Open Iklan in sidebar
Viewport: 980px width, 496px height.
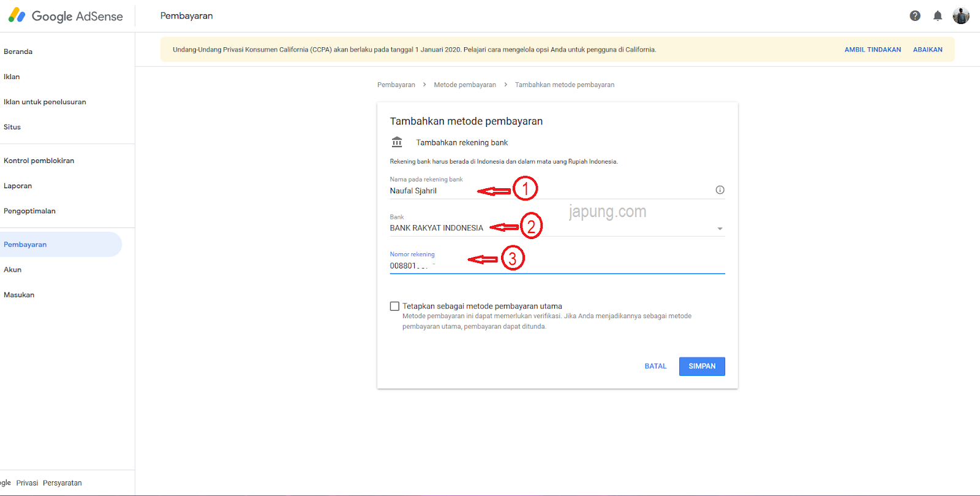pos(12,77)
